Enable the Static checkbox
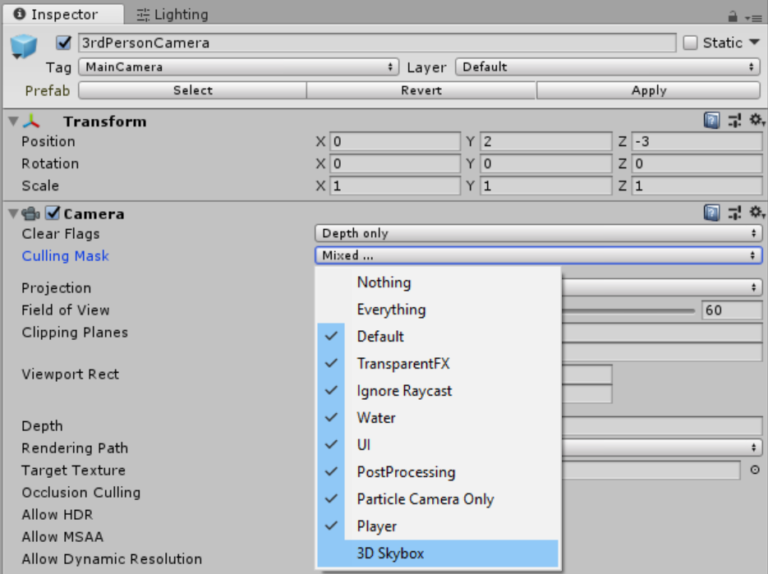Viewport: 768px width, 574px height. click(x=690, y=43)
